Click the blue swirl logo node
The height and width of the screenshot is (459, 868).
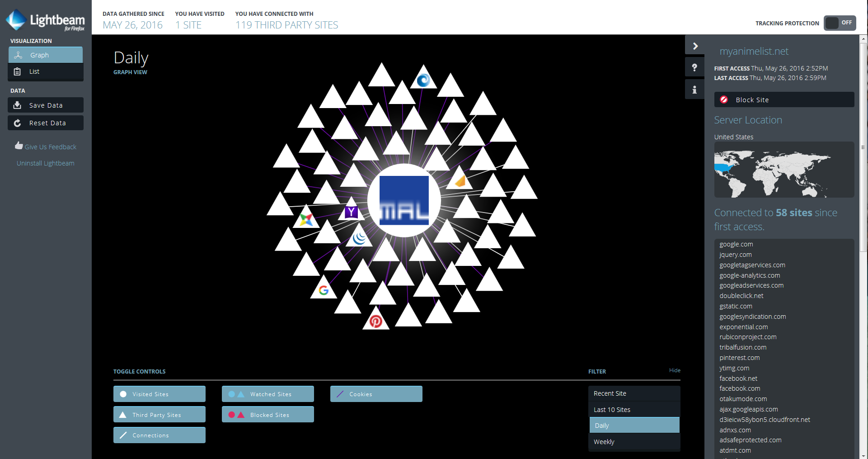423,78
